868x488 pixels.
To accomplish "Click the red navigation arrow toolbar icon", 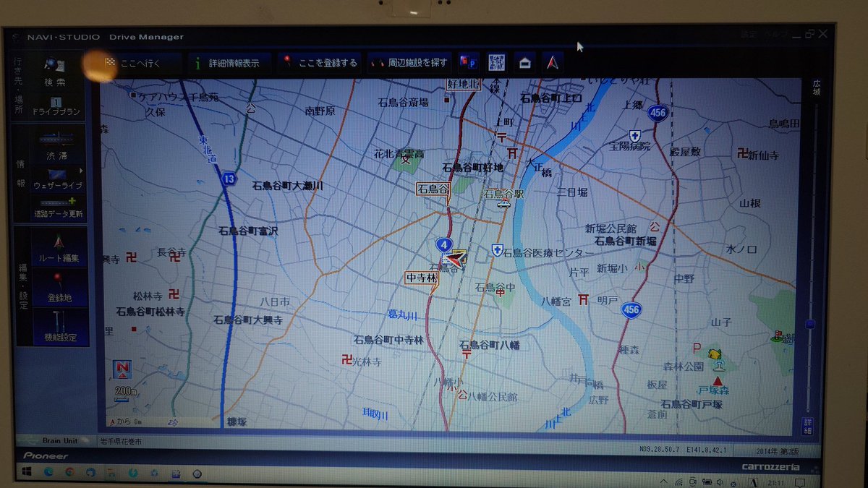I will pyautogui.click(x=551, y=63).
